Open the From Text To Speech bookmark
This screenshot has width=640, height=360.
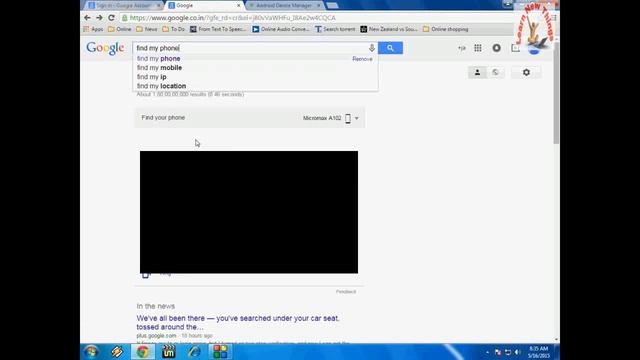(x=218, y=29)
